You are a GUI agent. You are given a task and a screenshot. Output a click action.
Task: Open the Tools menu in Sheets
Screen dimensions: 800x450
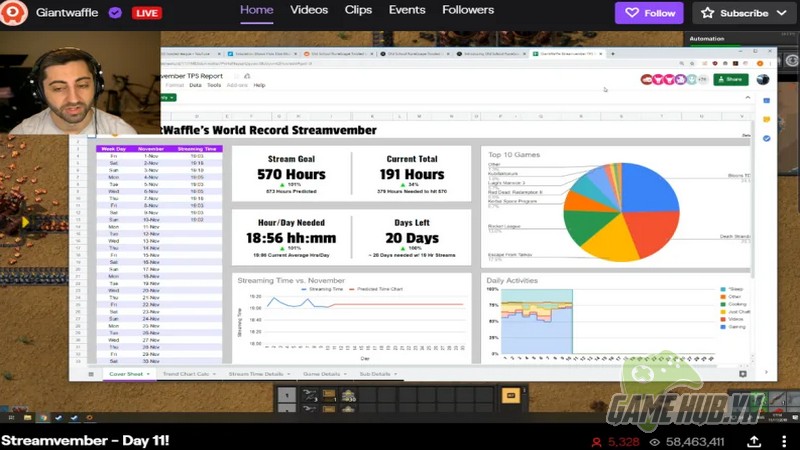click(x=214, y=85)
